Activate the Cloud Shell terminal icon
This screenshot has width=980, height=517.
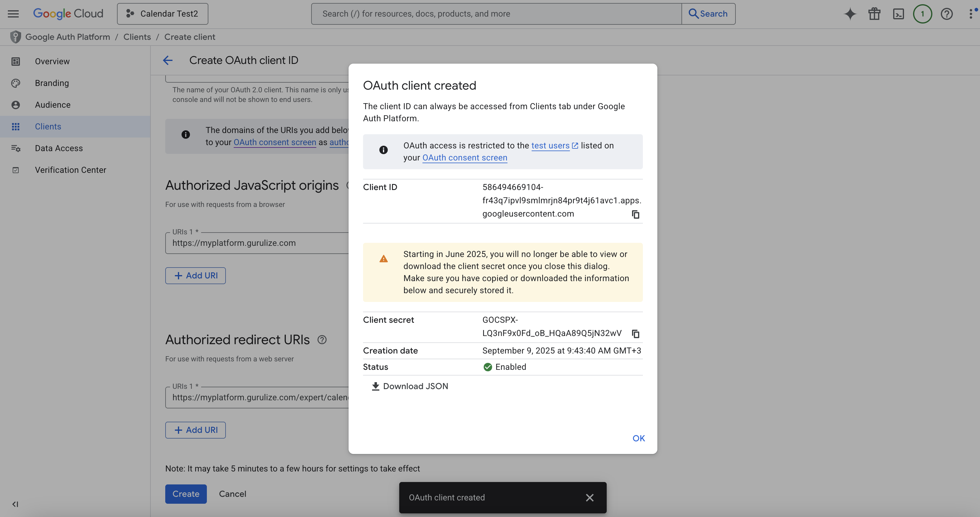(898, 14)
